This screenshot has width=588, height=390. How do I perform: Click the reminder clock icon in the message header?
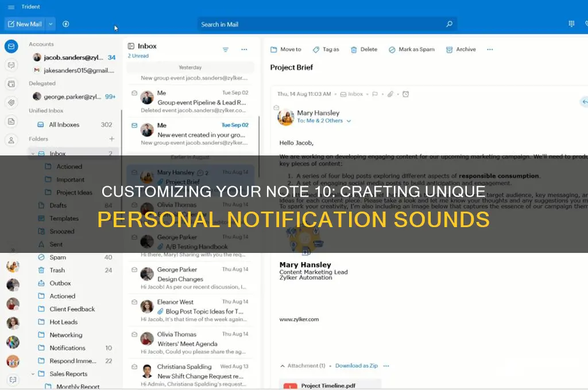pos(406,94)
